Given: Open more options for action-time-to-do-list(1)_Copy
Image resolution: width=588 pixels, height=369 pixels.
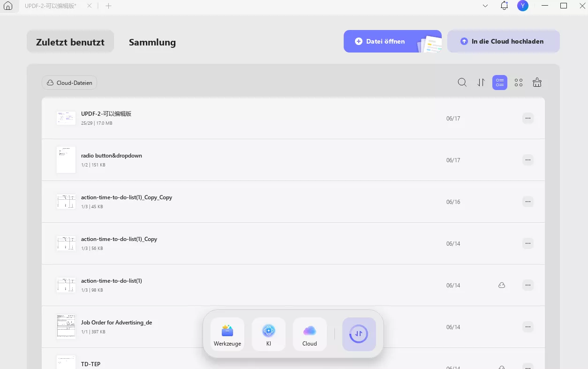Looking at the screenshot, I should pyautogui.click(x=528, y=243).
